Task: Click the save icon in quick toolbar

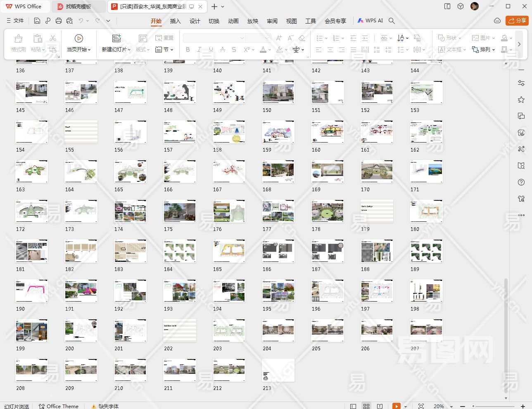Action: tap(37, 21)
